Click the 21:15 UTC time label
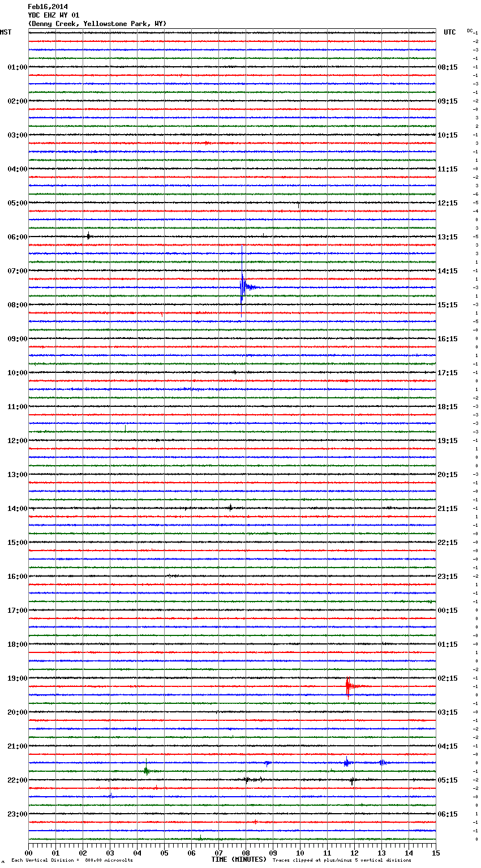The width and height of the screenshot is (481, 868). coord(448,509)
